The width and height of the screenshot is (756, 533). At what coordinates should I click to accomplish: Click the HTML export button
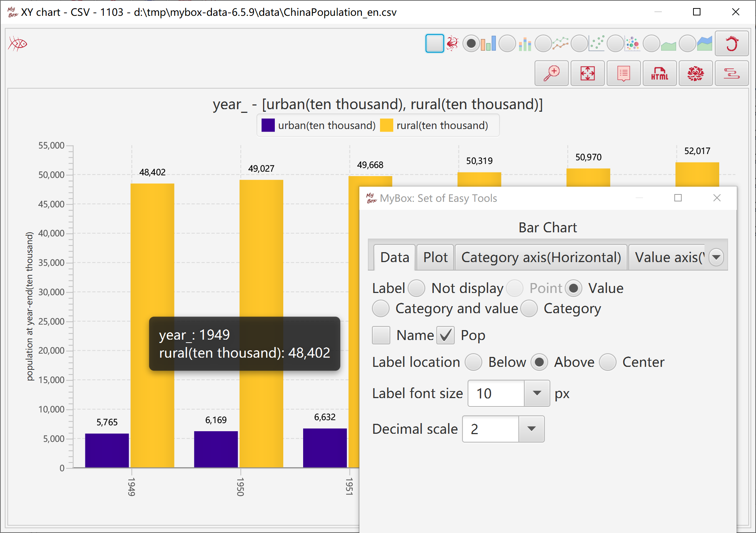point(660,74)
